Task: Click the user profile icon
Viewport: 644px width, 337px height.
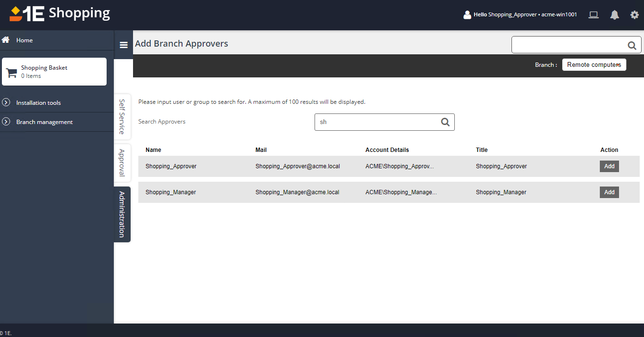Action: (467, 15)
